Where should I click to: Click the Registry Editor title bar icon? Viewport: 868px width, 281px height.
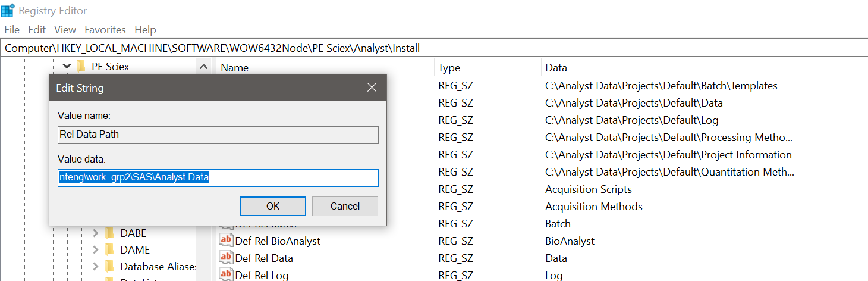(8, 10)
